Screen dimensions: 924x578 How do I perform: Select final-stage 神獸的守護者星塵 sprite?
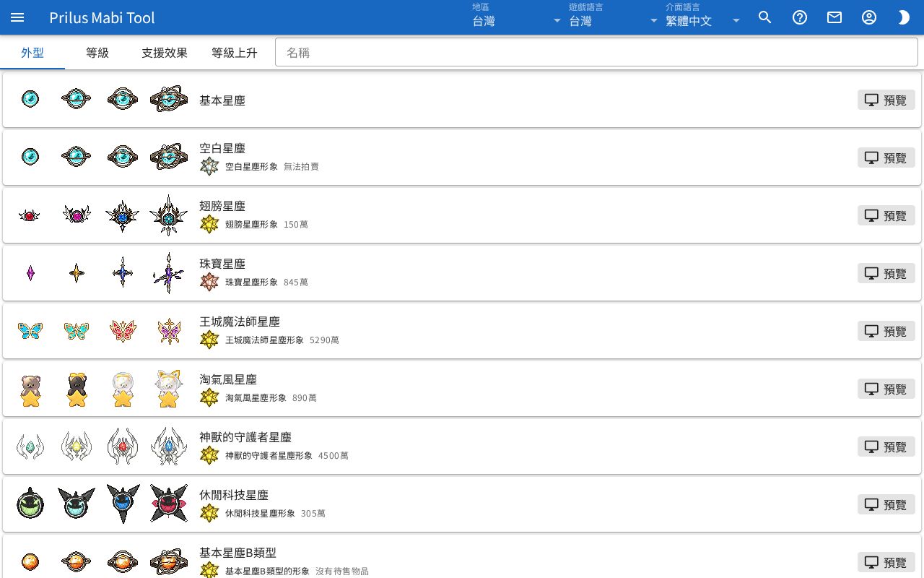click(169, 447)
